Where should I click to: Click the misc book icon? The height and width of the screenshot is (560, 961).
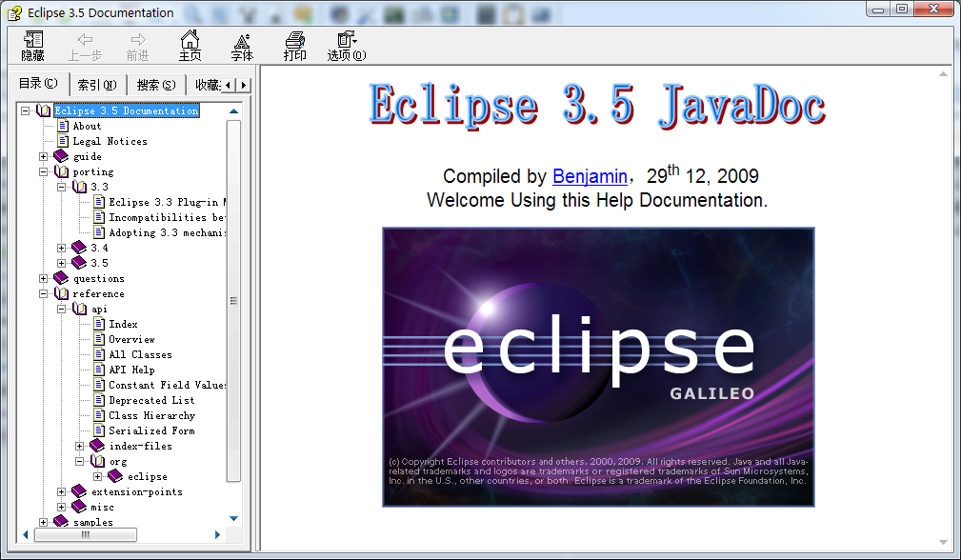tap(79, 507)
